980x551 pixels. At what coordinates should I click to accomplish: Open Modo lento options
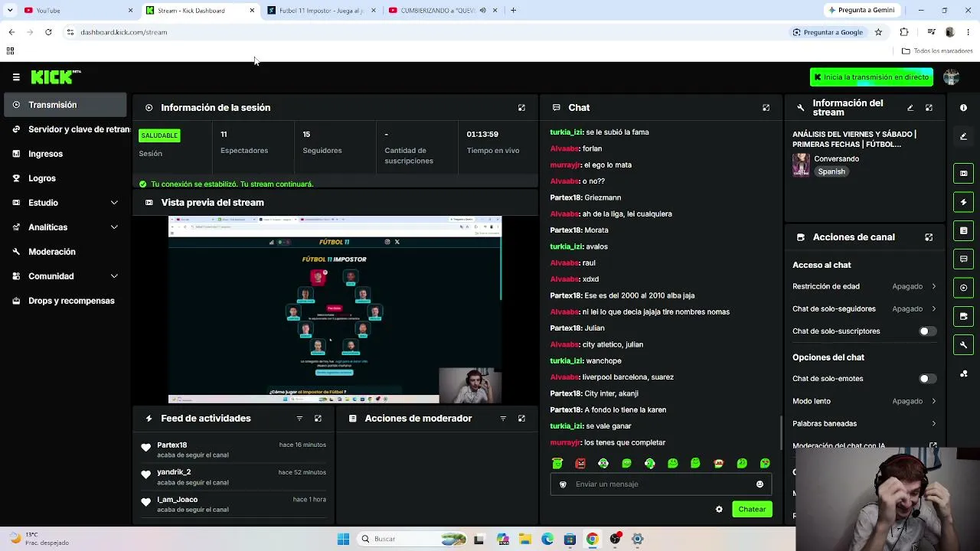pos(864,401)
